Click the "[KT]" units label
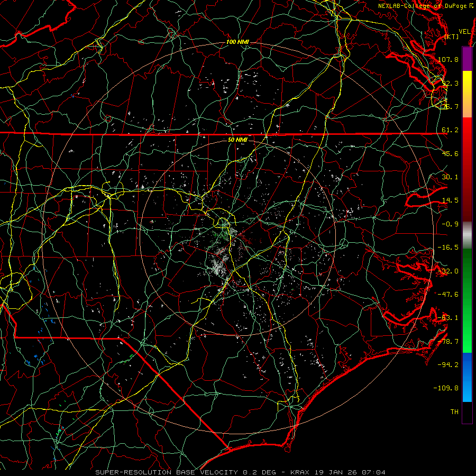The width and height of the screenshot is (476, 476). (452, 36)
